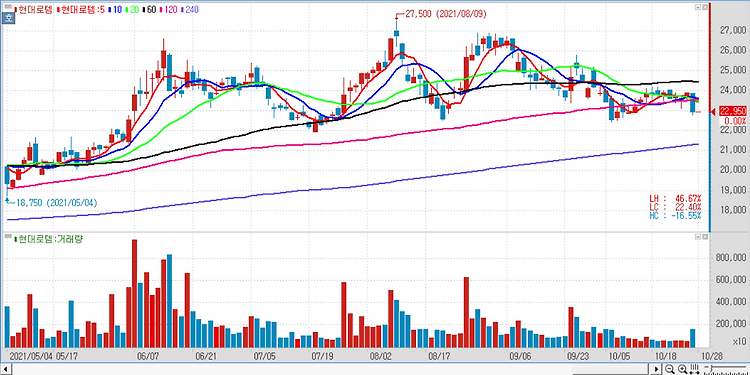Image resolution: width=750 pixels, height=375 pixels.
Task: Click the 27,000 price axis label
Action: point(733,30)
